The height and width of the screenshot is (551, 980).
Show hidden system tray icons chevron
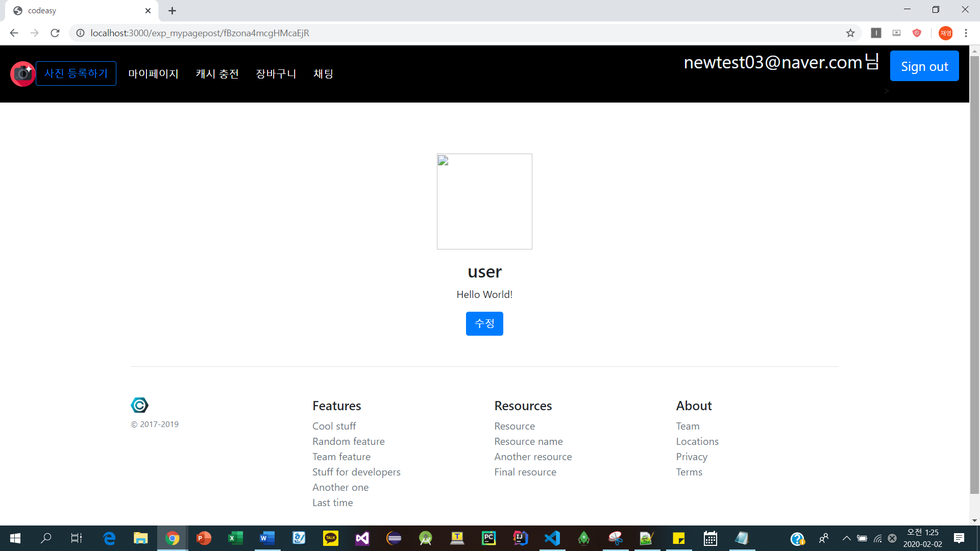click(x=846, y=538)
